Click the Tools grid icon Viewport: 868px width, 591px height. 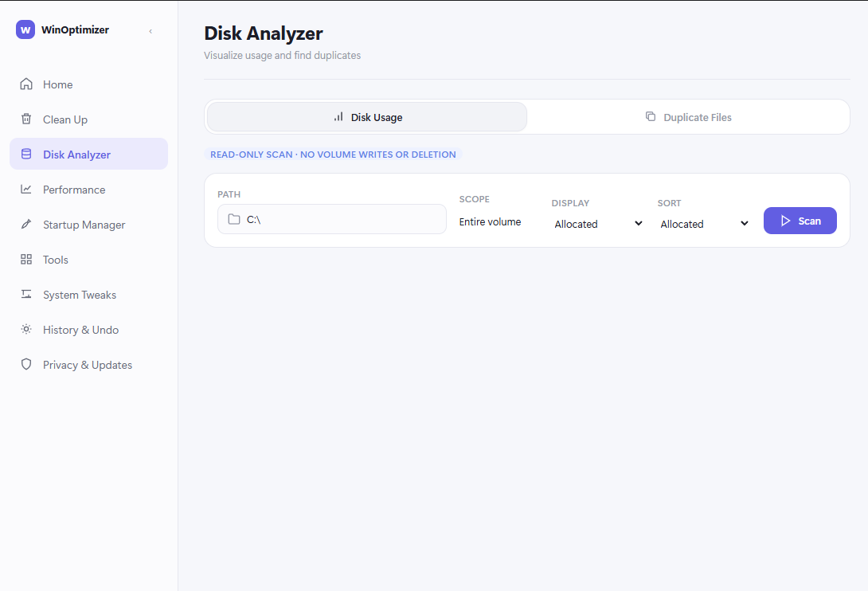click(x=26, y=259)
